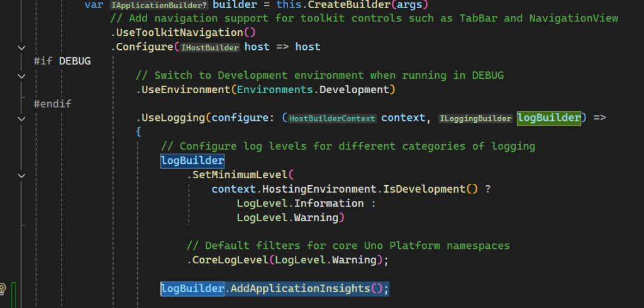This screenshot has height=308, width=644.
Task: Click the CoreLogLevel method call
Action: pos(230,260)
